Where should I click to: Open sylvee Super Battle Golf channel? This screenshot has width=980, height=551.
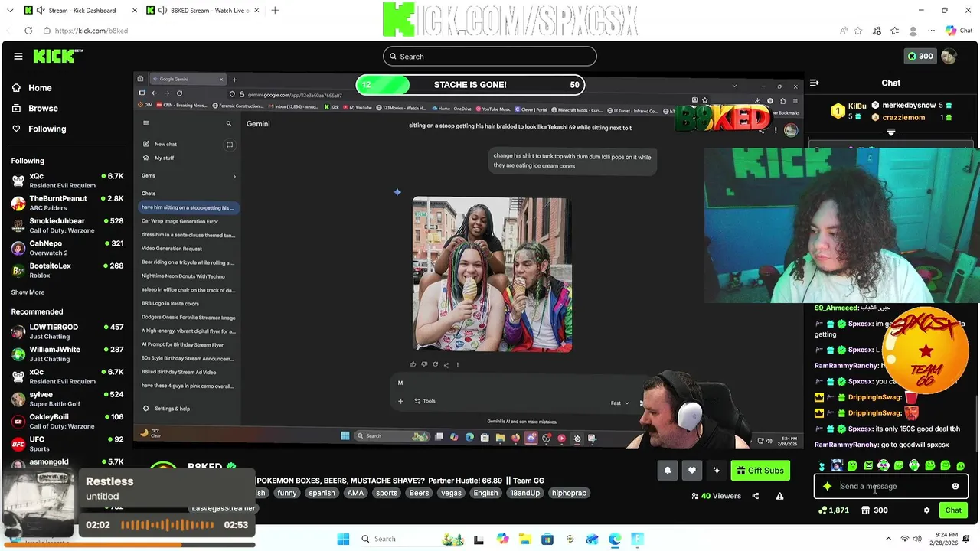pyautogui.click(x=67, y=399)
